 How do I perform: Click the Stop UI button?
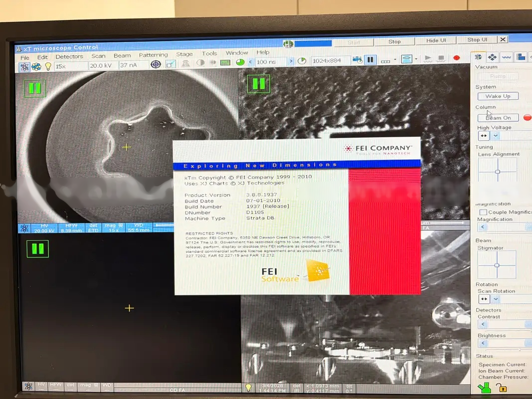[477, 39]
